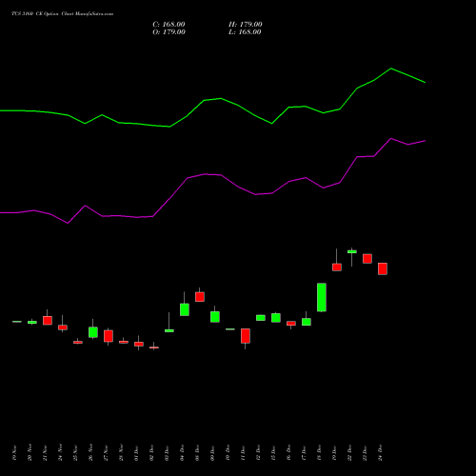476x476 pixels.
Task: Click the 18 Dec date label
Action: point(319,452)
